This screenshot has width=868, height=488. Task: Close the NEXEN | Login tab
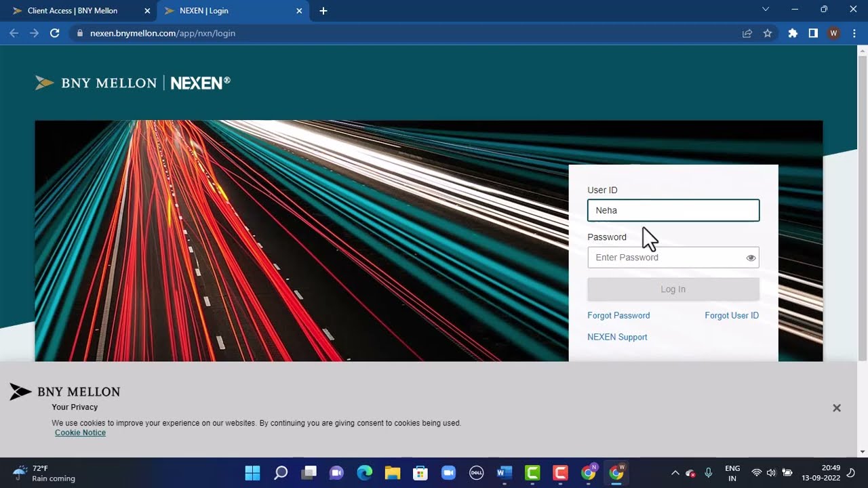coord(299,11)
